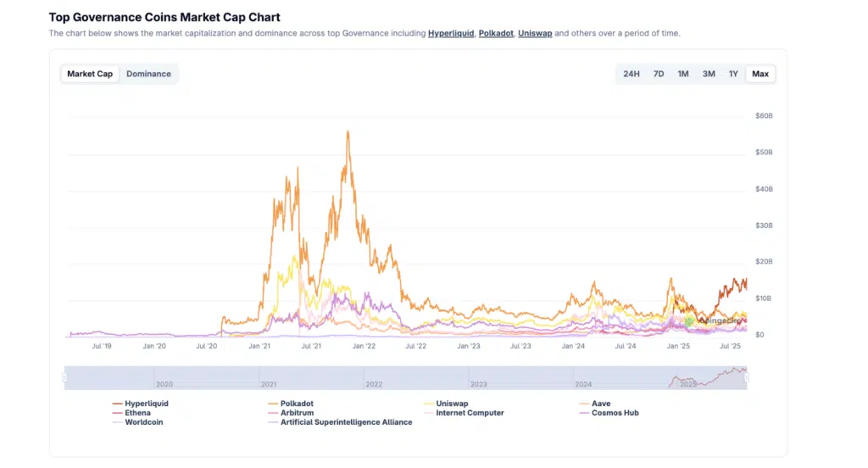Select the Max time range
Viewport: 868px width, 468px height.
(x=760, y=74)
